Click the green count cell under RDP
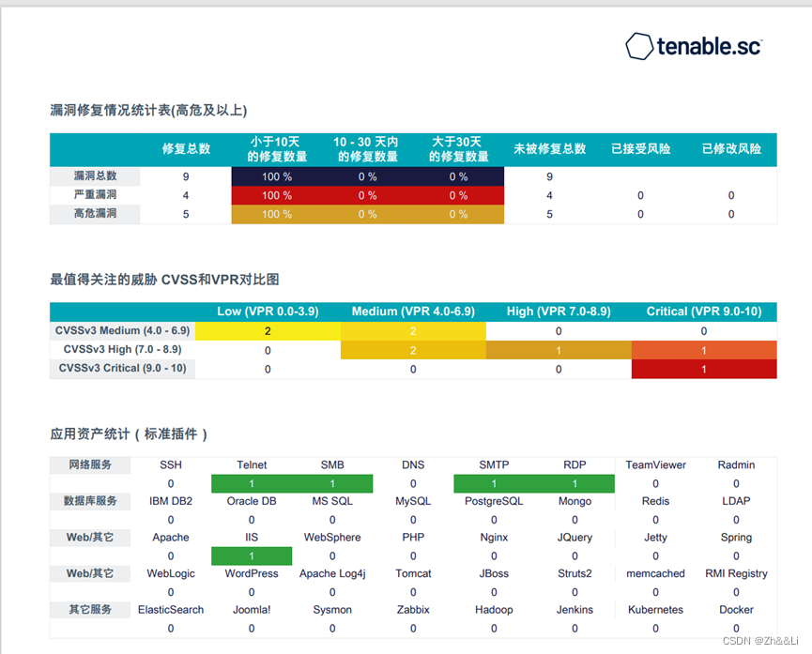This screenshot has height=654, width=812. [575, 483]
